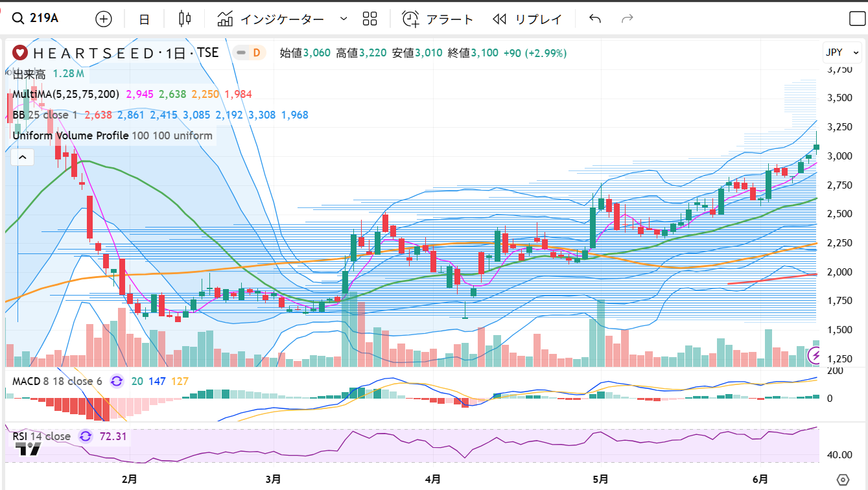Select the RSI 14 close legend
Viewport: 868px width, 490px height.
pyautogui.click(x=41, y=436)
